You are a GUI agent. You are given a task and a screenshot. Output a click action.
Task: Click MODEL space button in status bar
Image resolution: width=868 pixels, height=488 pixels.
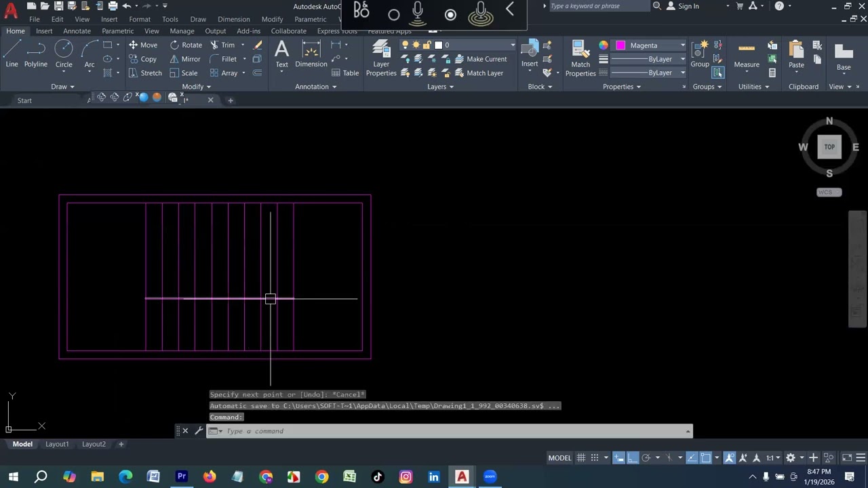559,457
